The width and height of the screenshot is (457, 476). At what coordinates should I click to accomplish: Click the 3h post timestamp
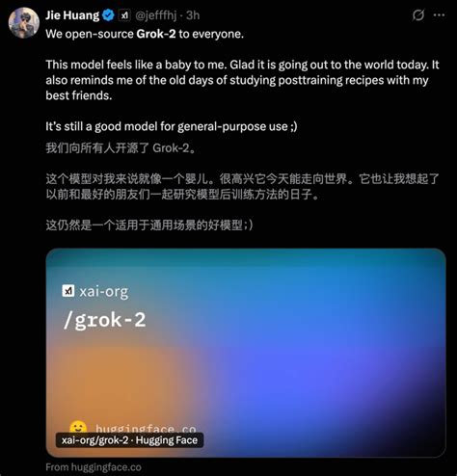click(x=193, y=15)
